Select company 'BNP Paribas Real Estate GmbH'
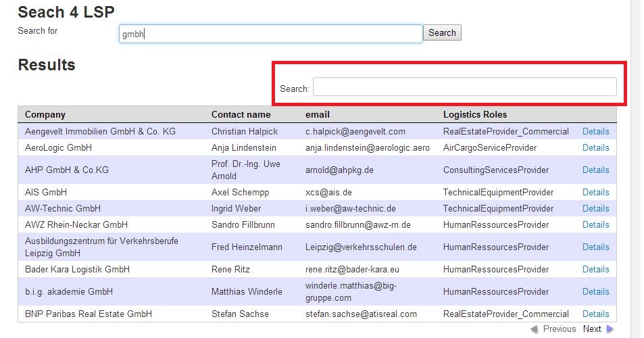Viewport: 644px width, 338px height. pyautogui.click(x=89, y=314)
